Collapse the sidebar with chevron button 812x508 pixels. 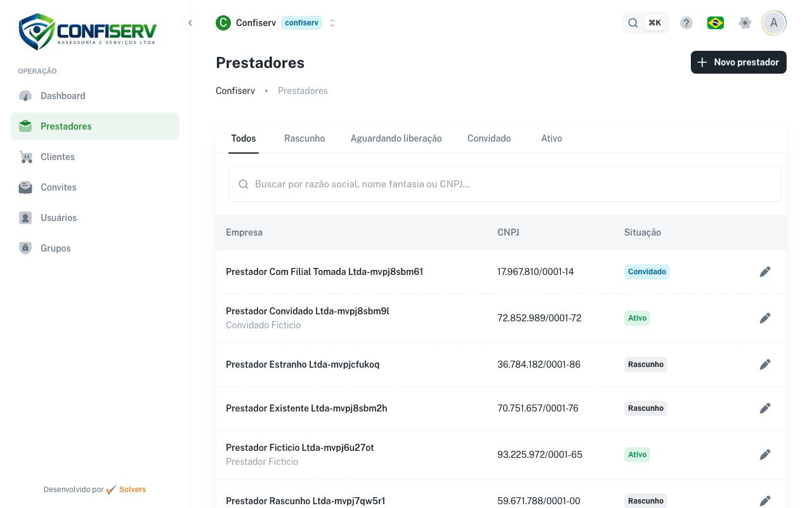[x=190, y=23]
